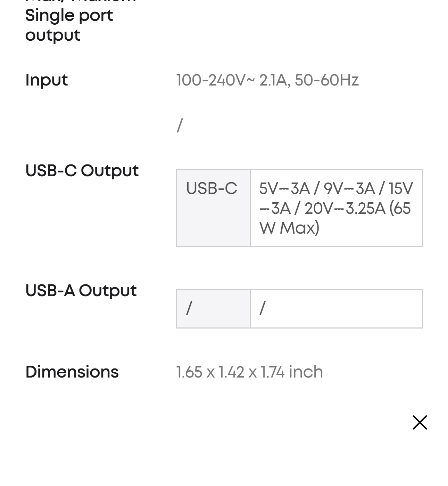The image size is (448, 486).
Task: Click the 'W Max)' text in the USB-C cell
Action: [x=289, y=228]
